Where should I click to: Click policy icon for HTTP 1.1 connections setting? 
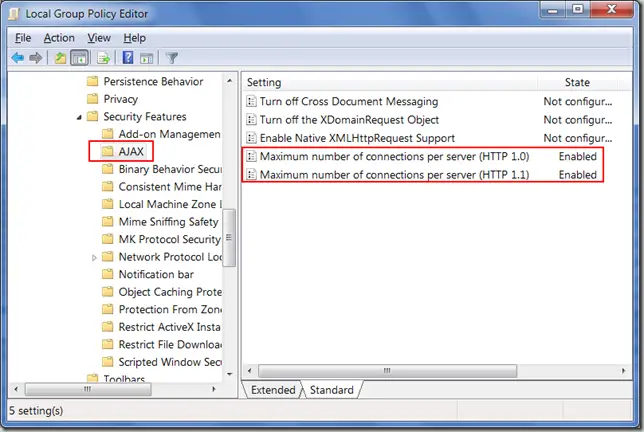click(251, 175)
